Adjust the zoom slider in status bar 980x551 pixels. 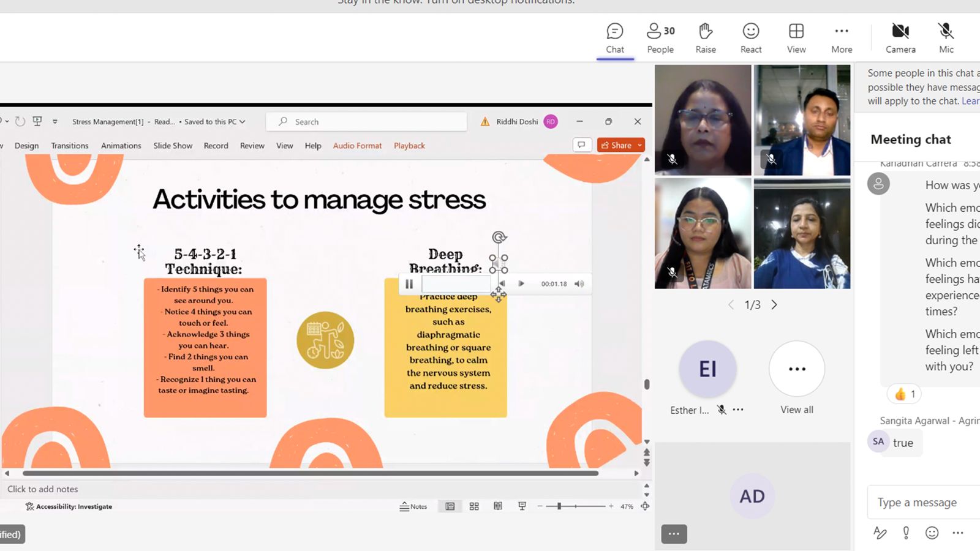[x=559, y=506]
